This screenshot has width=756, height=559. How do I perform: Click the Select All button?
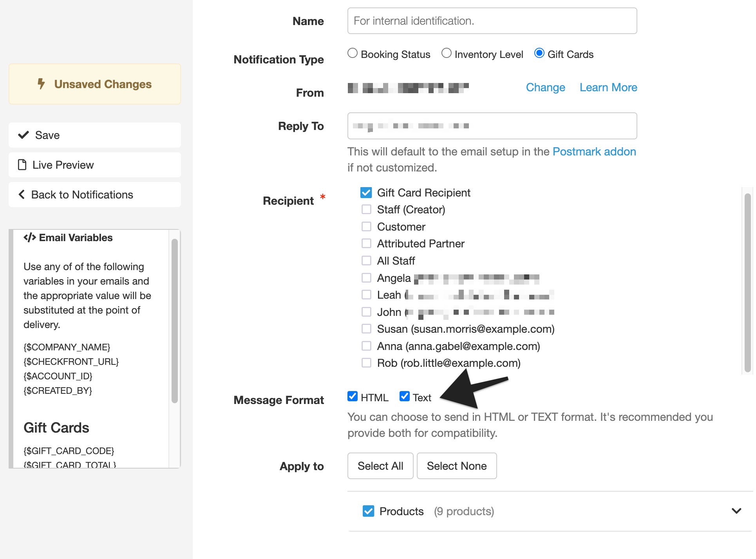[x=380, y=466]
